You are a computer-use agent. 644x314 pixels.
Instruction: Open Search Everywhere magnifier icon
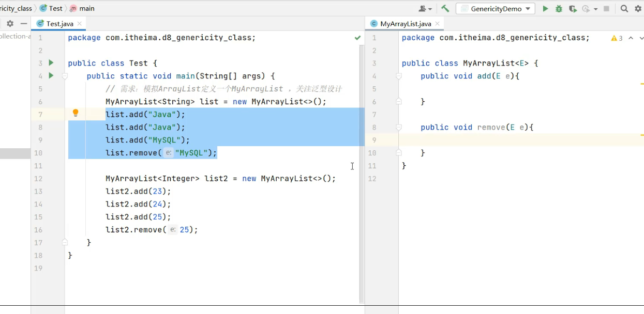624,9
